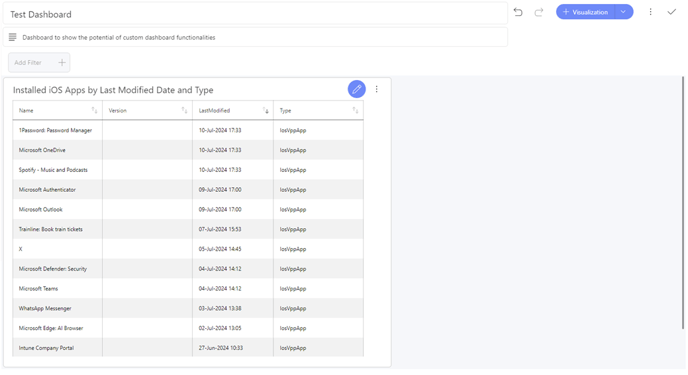The height and width of the screenshot is (375, 688).
Task: Click the dashboard description text field
Action: click(255, 37)
